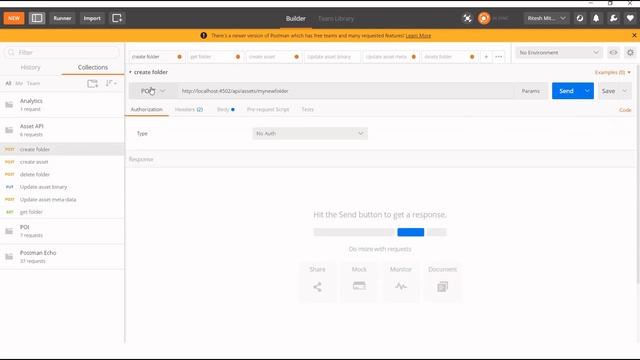This screenshot has height=360, width=640.
Task: Open the Save dropdown arrow
Action: 624,91
